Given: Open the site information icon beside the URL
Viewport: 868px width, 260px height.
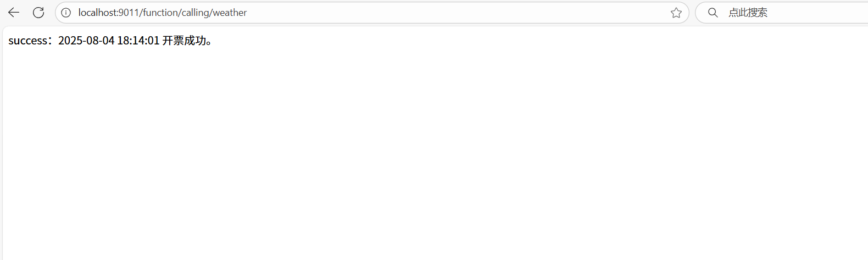Looking at the screenshot, I should click(66, 13).
